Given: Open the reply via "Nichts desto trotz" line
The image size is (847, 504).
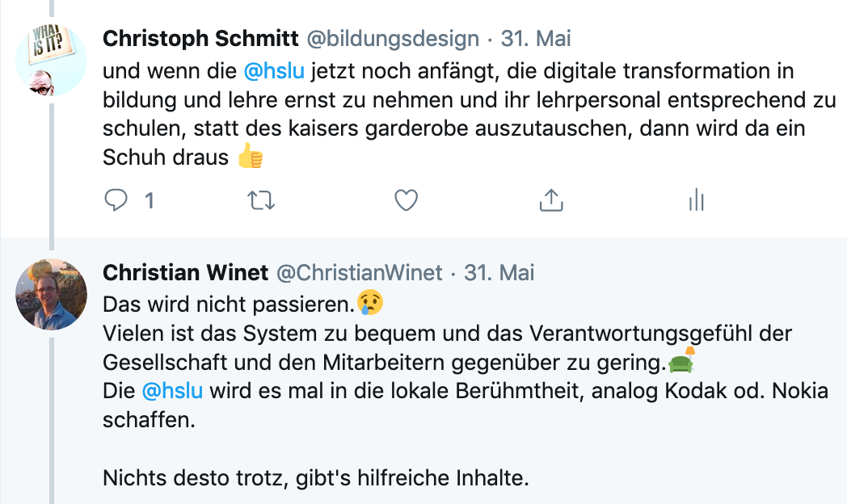Looking at the screenshot, I should coord(315,478).
